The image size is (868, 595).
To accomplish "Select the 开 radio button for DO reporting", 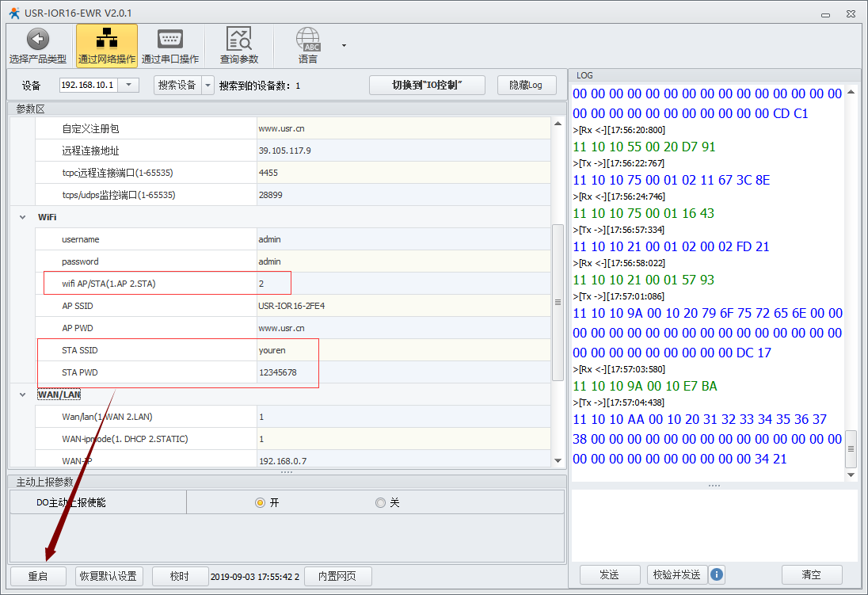I will (x=260, y=502).
